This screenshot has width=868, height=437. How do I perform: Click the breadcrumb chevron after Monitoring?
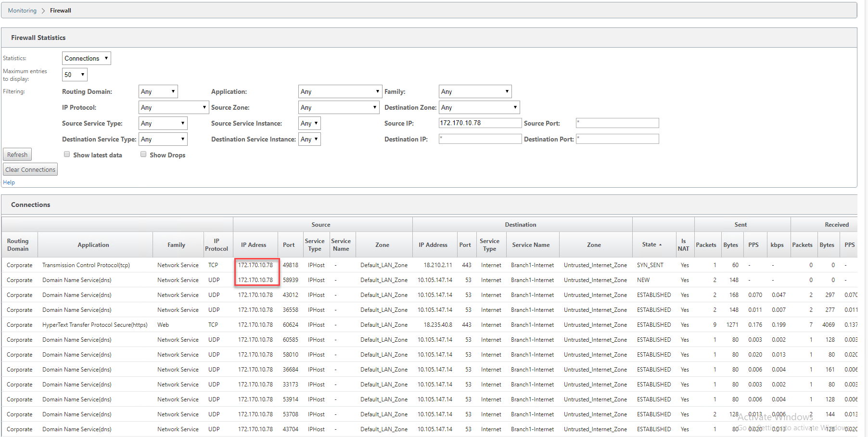click(x=43, y=11)
